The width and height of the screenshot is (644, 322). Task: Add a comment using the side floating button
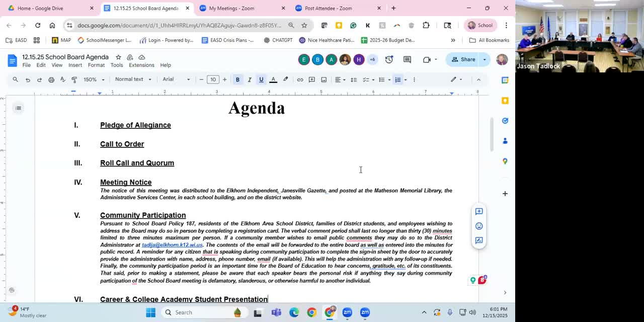click(479, 211)
